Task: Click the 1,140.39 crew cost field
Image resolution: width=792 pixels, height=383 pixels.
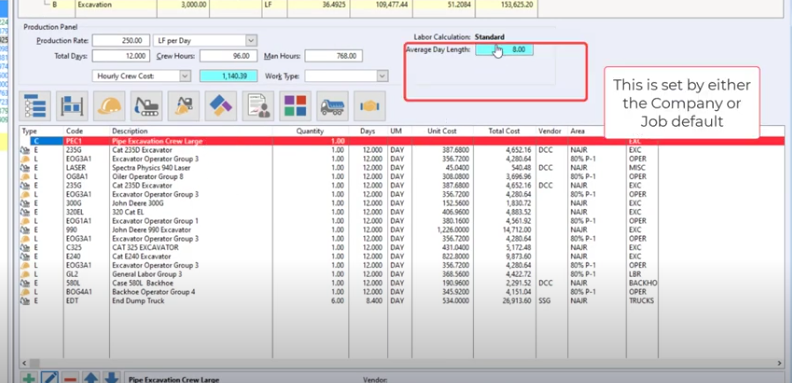Action: click(x=228, y=76)
